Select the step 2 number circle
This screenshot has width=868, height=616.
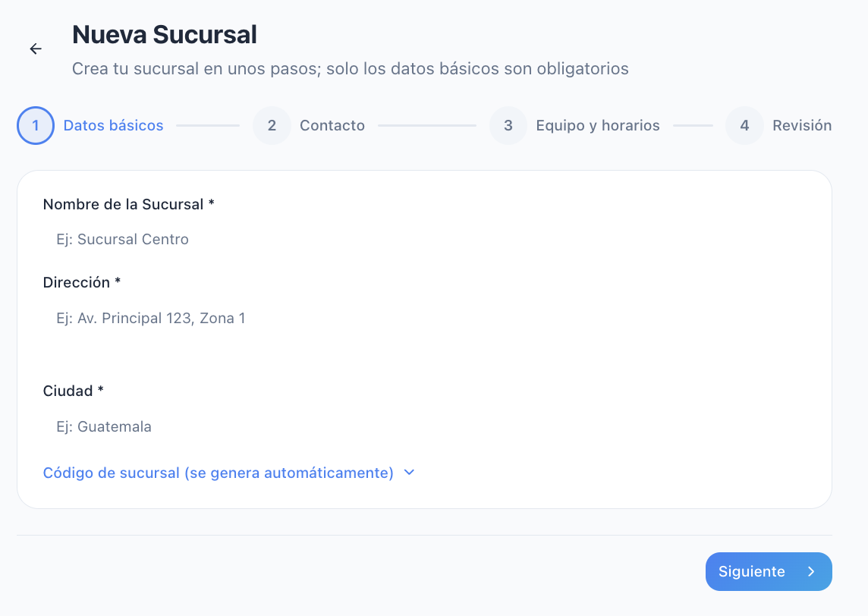click(272, 126)
